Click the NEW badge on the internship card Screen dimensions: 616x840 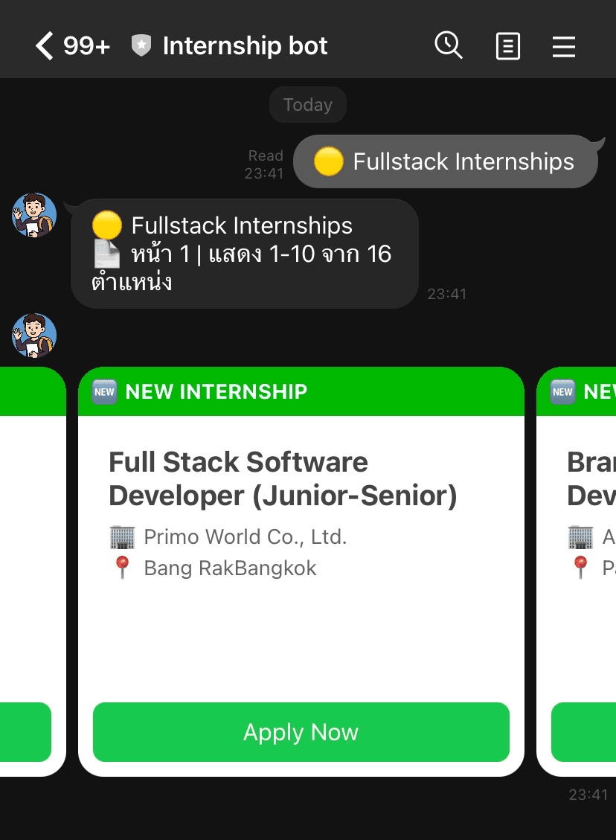(104, 391)
